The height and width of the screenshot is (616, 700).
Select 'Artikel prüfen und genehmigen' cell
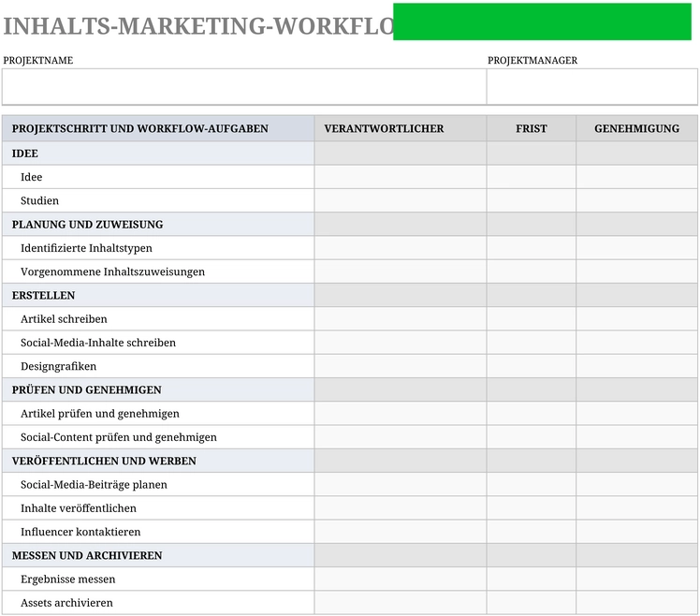[158, 414]
